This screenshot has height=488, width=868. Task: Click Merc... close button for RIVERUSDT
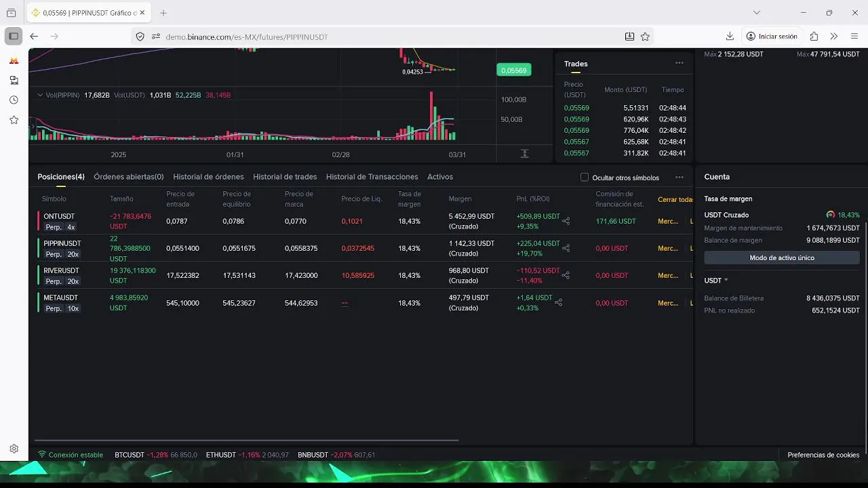point(668,275)
